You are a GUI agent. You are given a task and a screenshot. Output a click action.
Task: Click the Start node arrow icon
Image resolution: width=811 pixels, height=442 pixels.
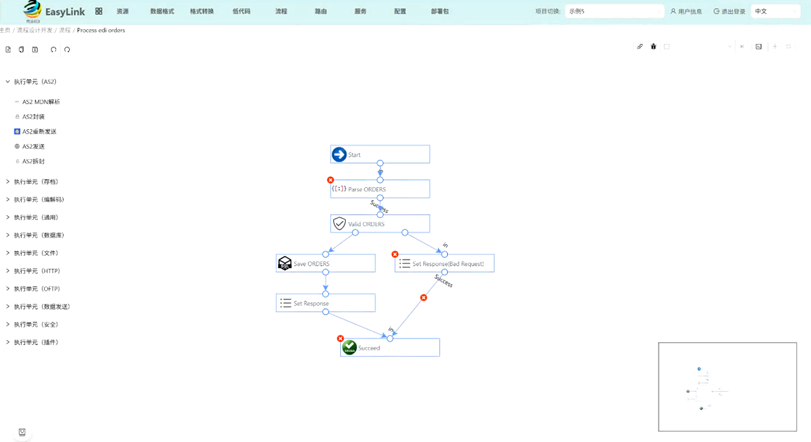pos(339,154)
